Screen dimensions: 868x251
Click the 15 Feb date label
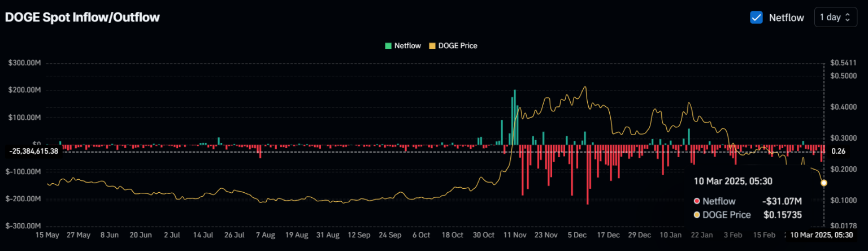(x=764, y=235)
